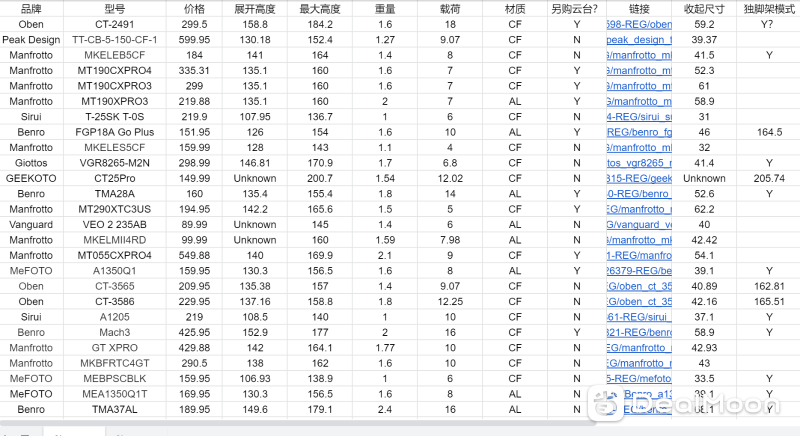The height and width of the screenshot is (436, 800).
Task: Select the 收起尺寸 column header
Action: click(704, 9)
